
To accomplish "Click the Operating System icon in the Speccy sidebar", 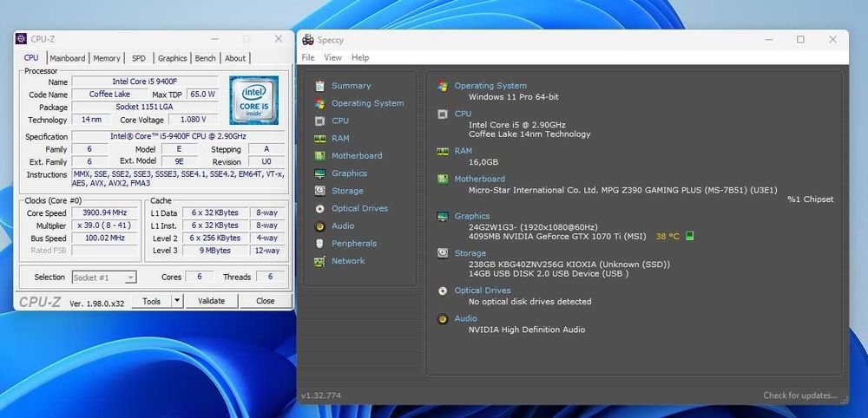I will coord(319,103).
